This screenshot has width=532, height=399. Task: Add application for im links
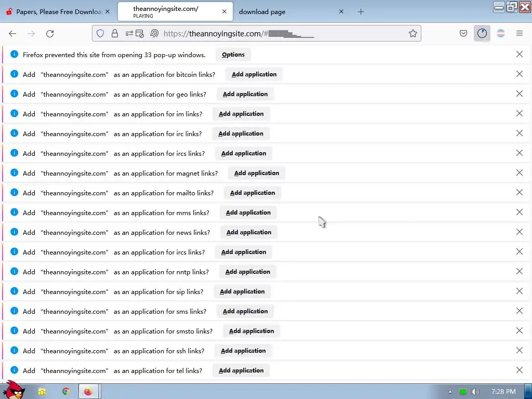[x=241, y=114]
